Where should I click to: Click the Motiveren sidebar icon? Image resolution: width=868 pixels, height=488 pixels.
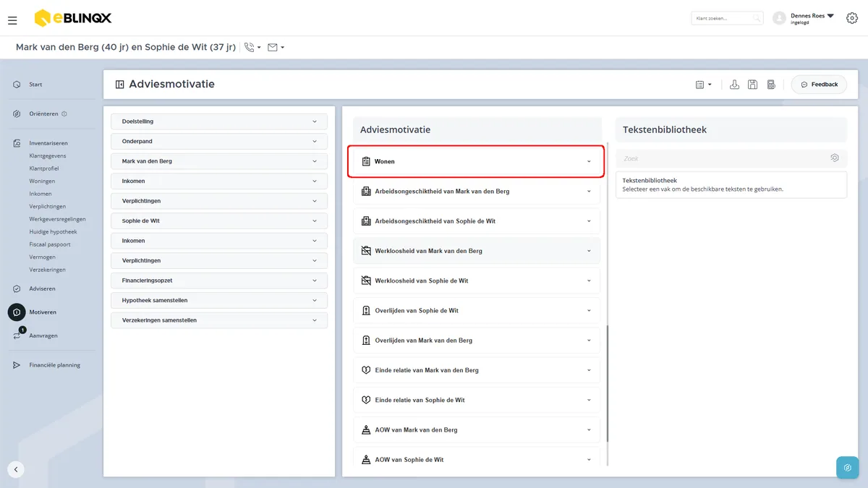click(x=16, y=312)
